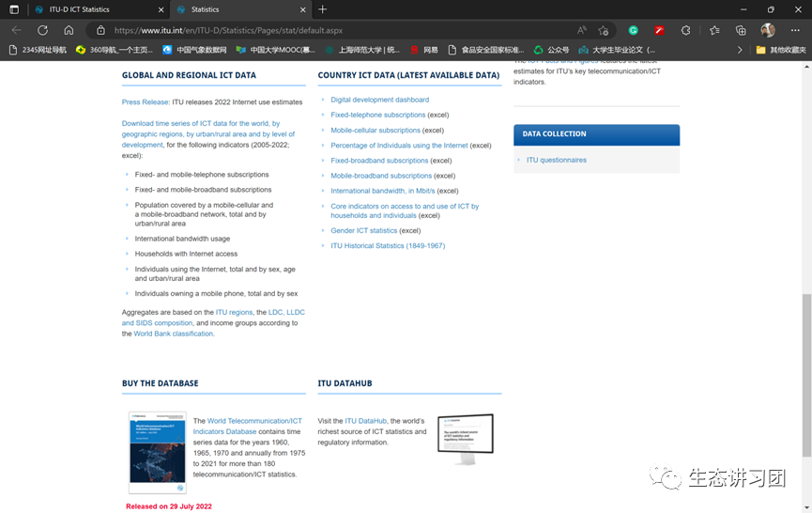The width and height of the screenshot is (812, 513).
Task: Click the database report cover thumbnail
Action: [x=158, y=452]
